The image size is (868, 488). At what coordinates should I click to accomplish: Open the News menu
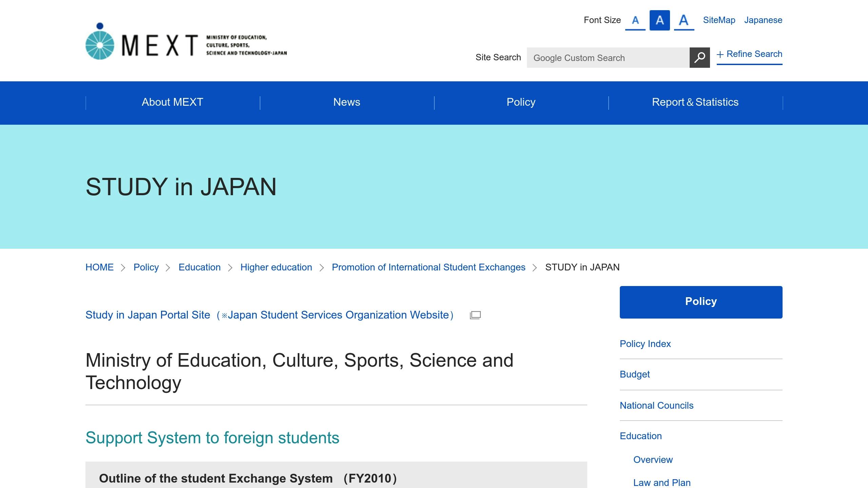[x=347, y=102]
